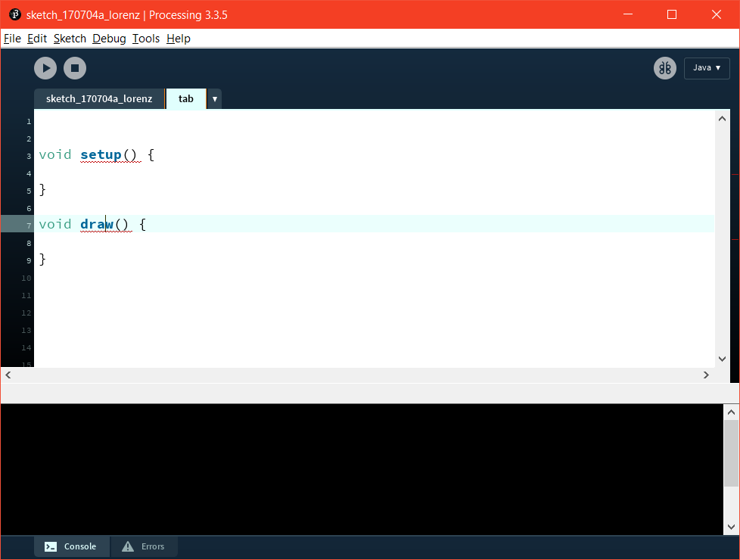Stop the running sketch
The width and height of the screenshot is (740, 560).
(75, 68)
